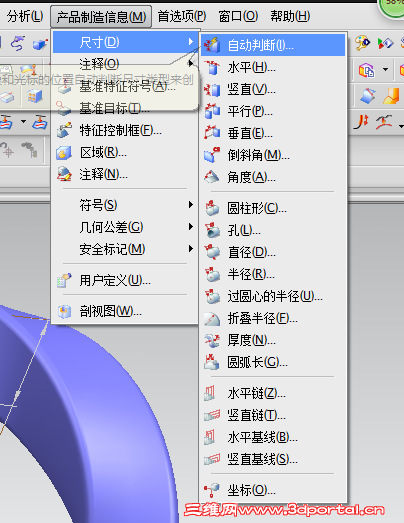Select the 过圆心的半径(U) icon

212,296
